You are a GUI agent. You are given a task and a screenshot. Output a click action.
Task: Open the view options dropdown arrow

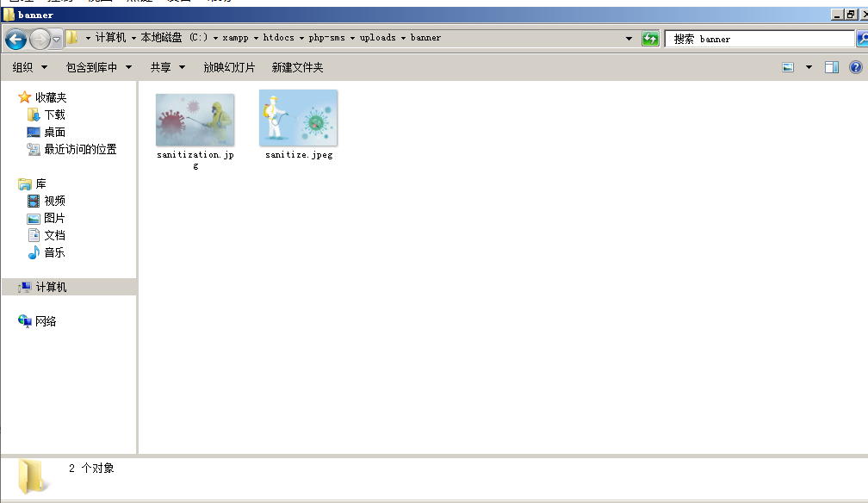tap(809, 67)
